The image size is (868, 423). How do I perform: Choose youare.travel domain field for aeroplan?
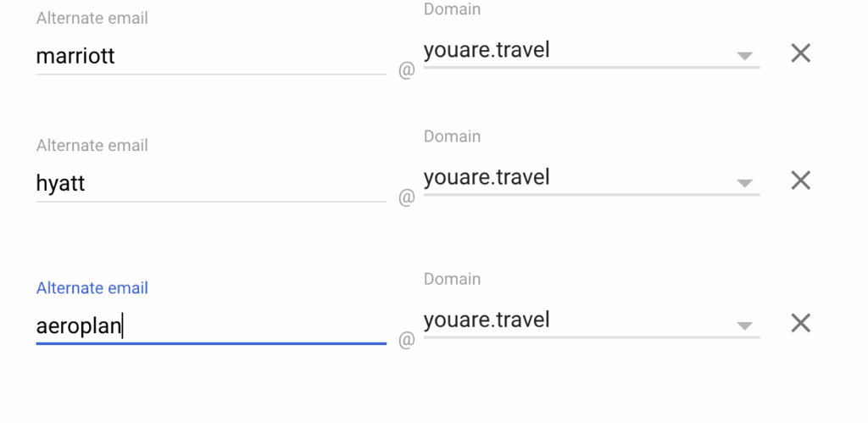[487, 320]
